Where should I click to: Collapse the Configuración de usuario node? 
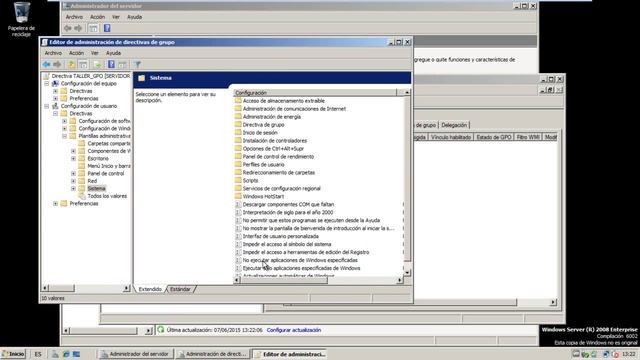[47, 106]
